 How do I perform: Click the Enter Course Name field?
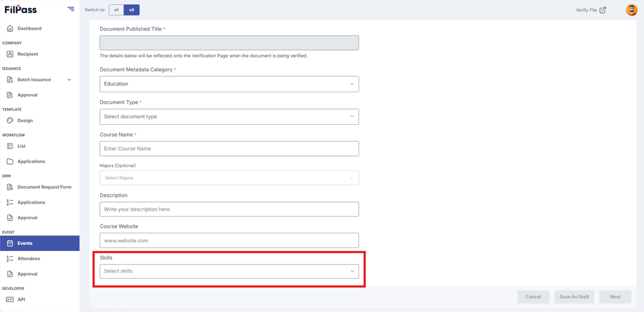point(229,148)
